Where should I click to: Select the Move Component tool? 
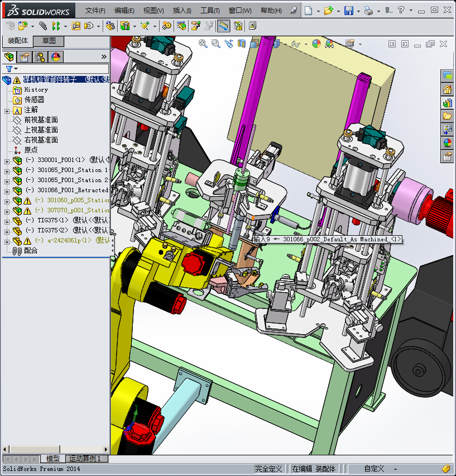click(x=89, y=26)
